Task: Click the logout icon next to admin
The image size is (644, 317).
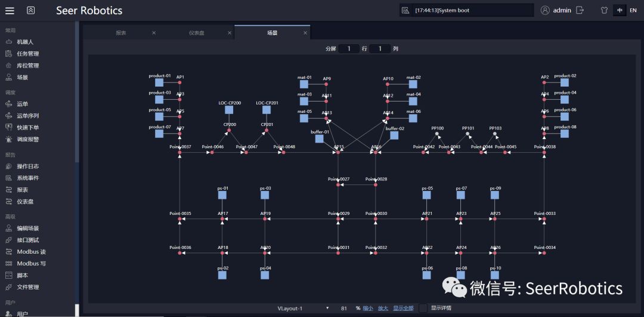Action: click(580, 10)
